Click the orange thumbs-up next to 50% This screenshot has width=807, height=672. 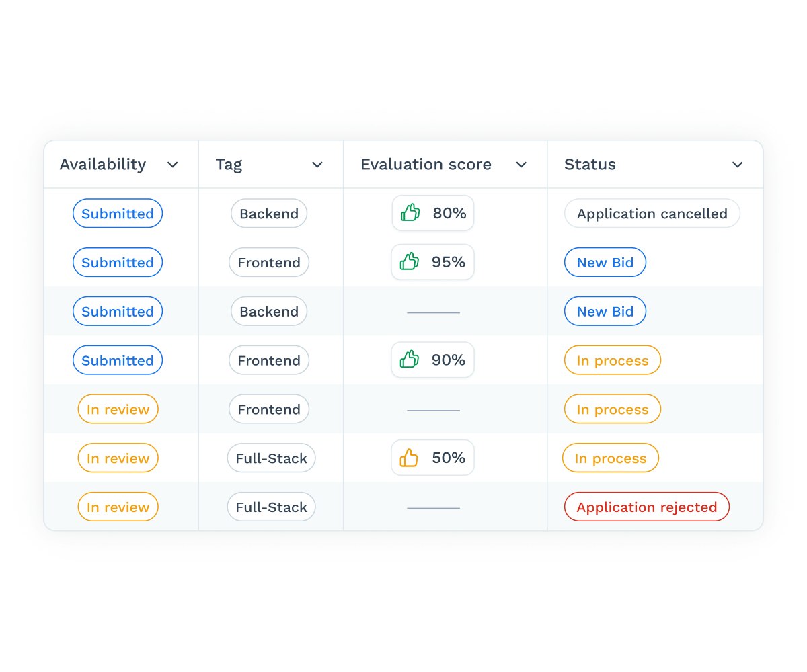point(409,458)
